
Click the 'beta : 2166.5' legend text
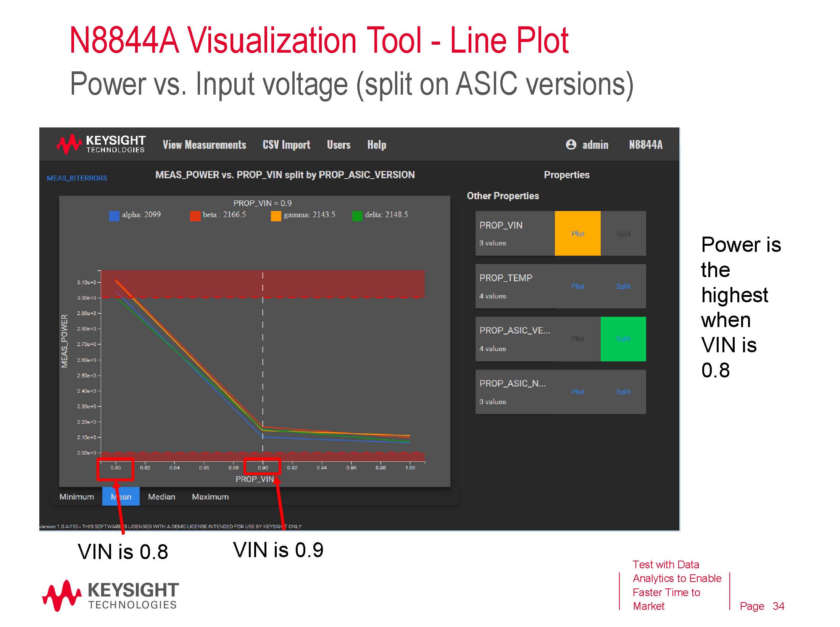click(x=224, y=214)
